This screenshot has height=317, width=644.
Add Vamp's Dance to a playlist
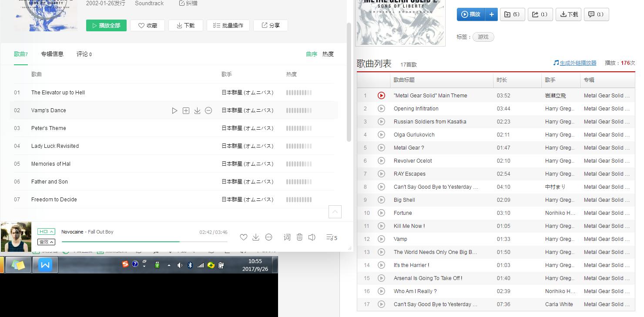(186, 110)
